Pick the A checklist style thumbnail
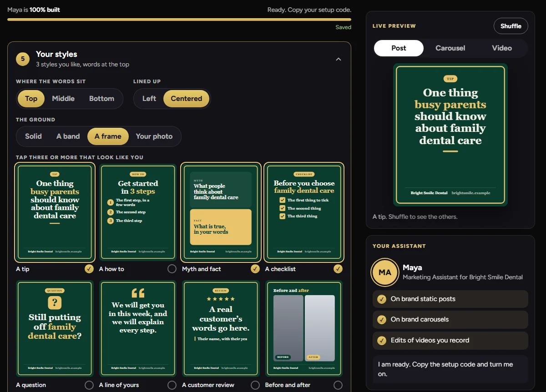Image resolution: width=546 pixels, height=392 pixels. point(304,212)
